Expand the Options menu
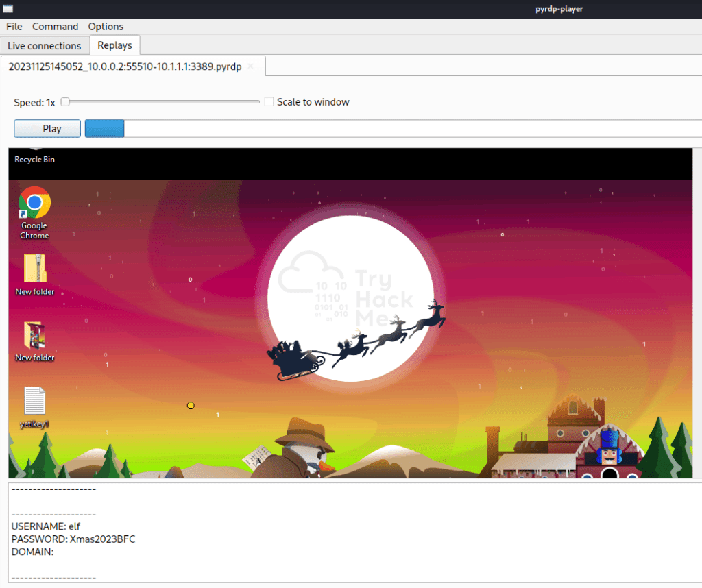 (106, 27)
